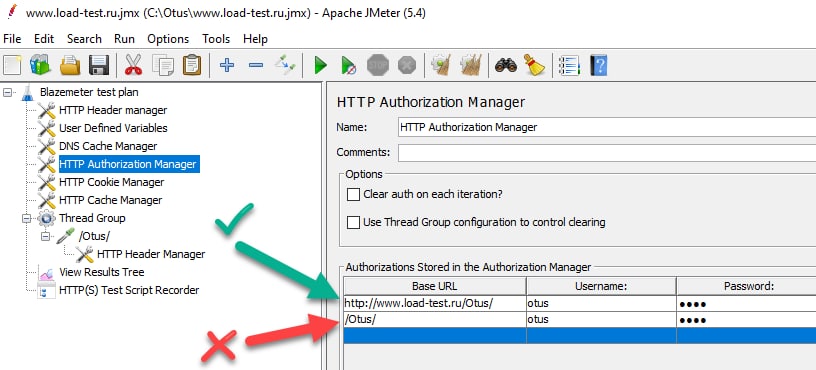The image size is (816, 370).
Task: Click the Copy toolbar icon
Action: coord(163,66)
